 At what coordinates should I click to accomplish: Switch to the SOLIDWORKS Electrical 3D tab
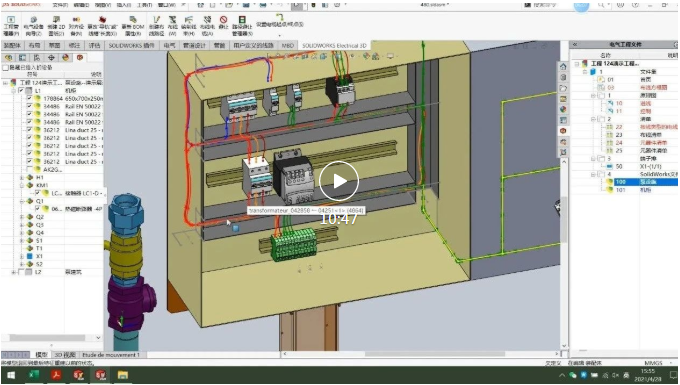334,46
